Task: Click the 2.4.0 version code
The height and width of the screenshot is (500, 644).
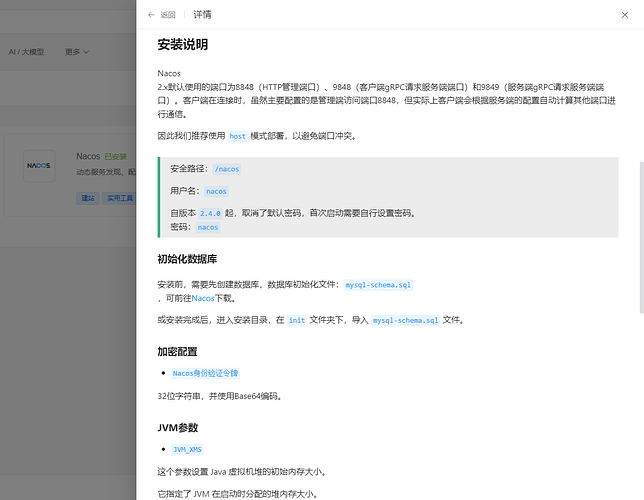Action: pyautogui.click(x=210, y=214)
